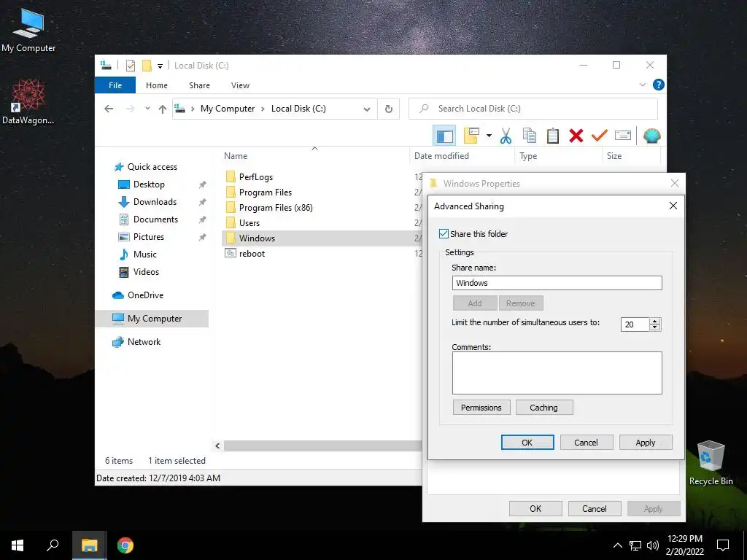Select the PerfLogs folder

[256, 177]
